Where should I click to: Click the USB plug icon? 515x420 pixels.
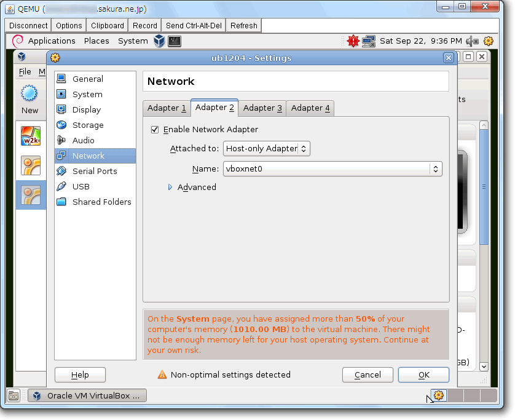[x=61, y=186]
